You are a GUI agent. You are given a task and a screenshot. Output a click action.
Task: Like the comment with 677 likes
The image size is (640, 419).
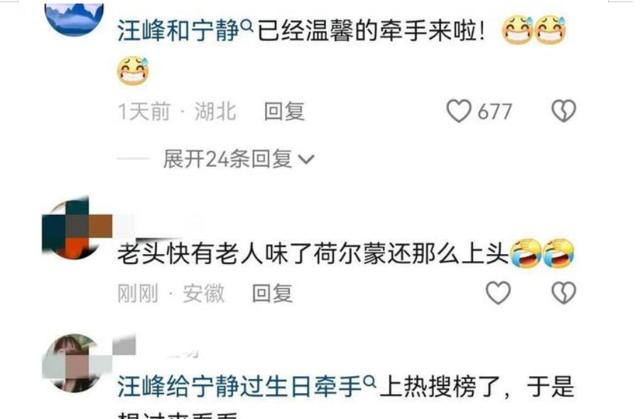pyautogui.click(x=459, y=111)
